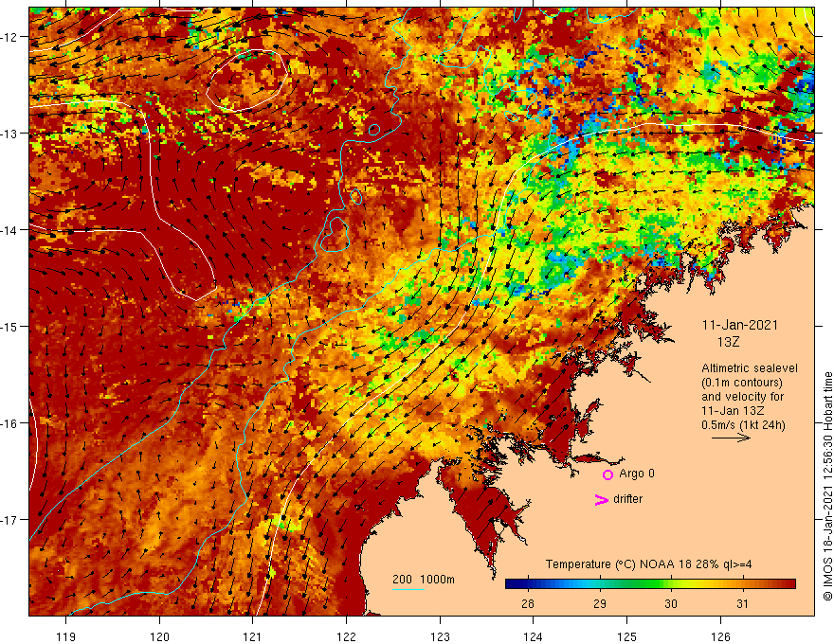Click the longitude axis label '120'

159,636
